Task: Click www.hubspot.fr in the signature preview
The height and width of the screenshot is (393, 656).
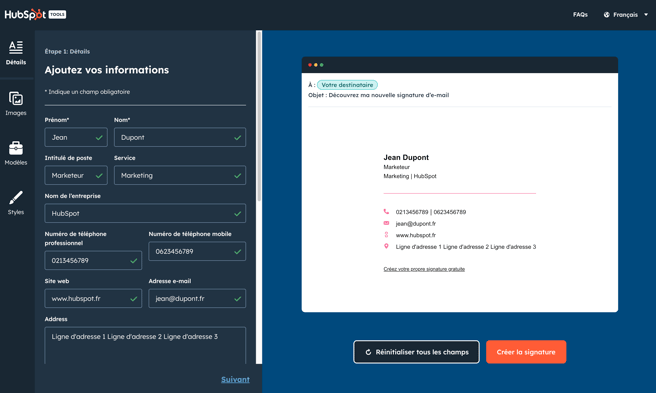Action: [x=415, y=235]
